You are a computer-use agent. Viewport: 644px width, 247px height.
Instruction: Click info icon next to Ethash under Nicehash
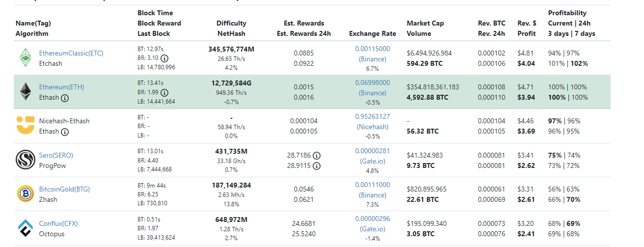65,132
